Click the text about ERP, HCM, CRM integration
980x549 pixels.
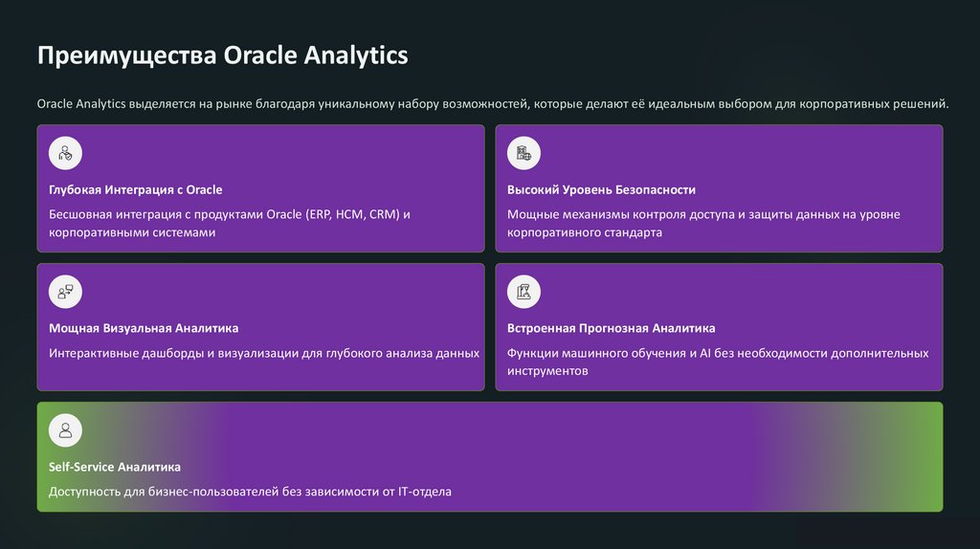230,223
